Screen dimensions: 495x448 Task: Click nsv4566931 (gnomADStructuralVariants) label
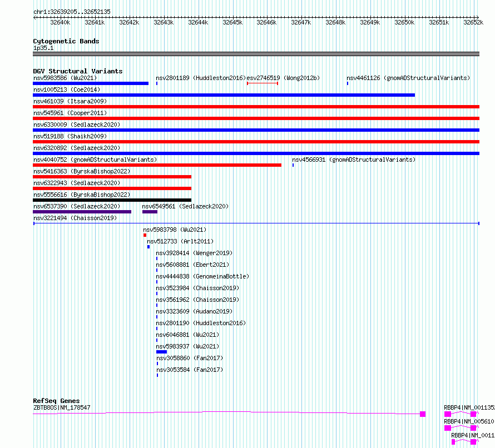click(x=354, y=160)
